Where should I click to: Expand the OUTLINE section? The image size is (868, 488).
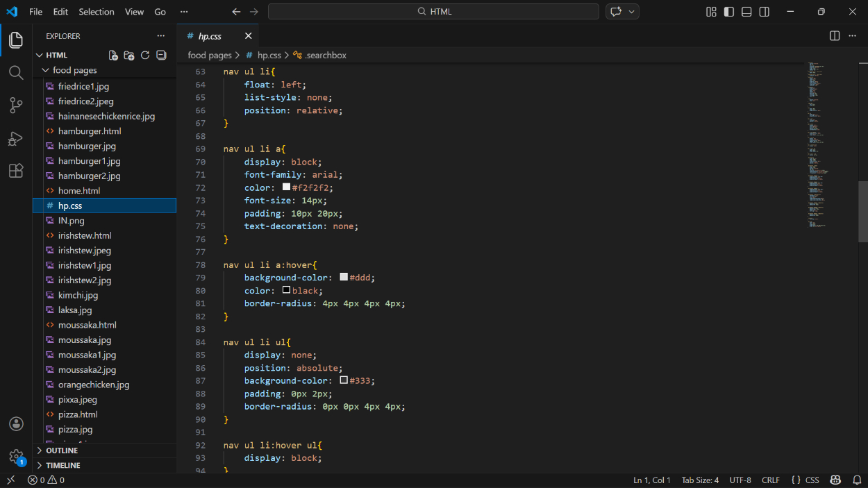point(62,451)
